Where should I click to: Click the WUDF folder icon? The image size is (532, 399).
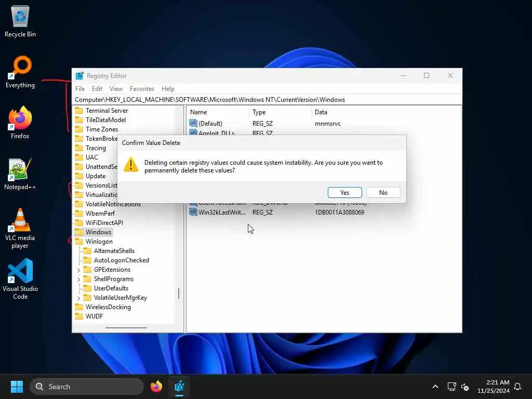tap(79, 316)
